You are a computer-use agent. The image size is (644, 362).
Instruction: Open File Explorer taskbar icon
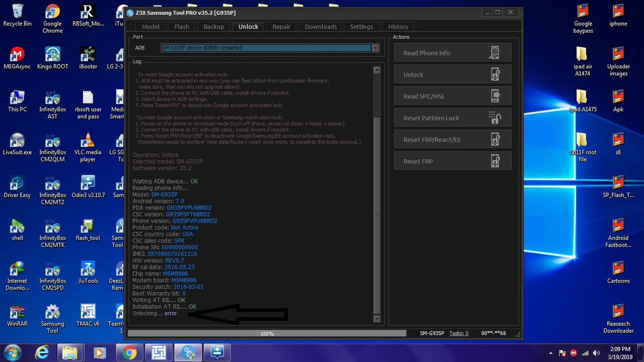(x=70, y=353)
